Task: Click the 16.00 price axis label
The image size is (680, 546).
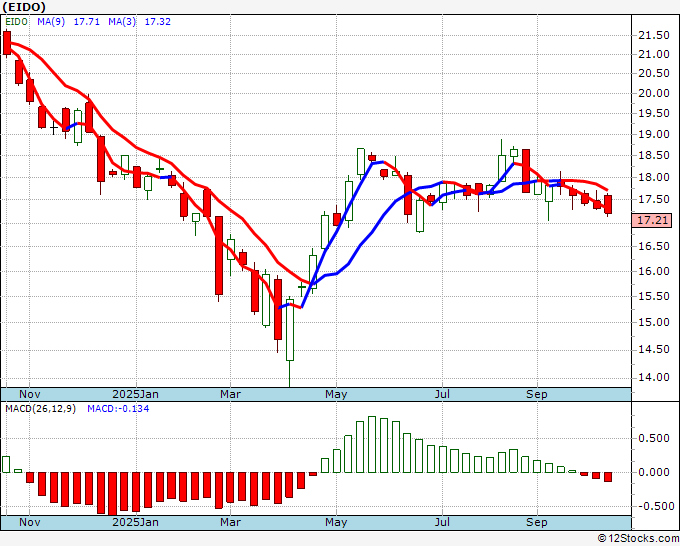Action: [x=654, y=271]
